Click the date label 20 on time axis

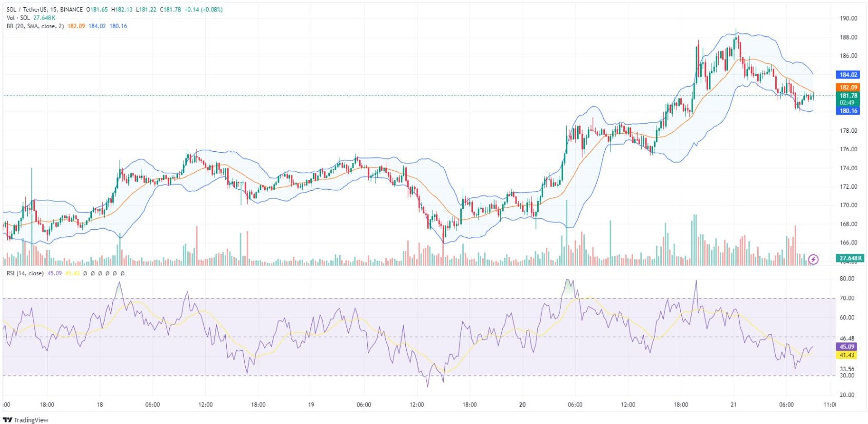click(x=522, y=405)
